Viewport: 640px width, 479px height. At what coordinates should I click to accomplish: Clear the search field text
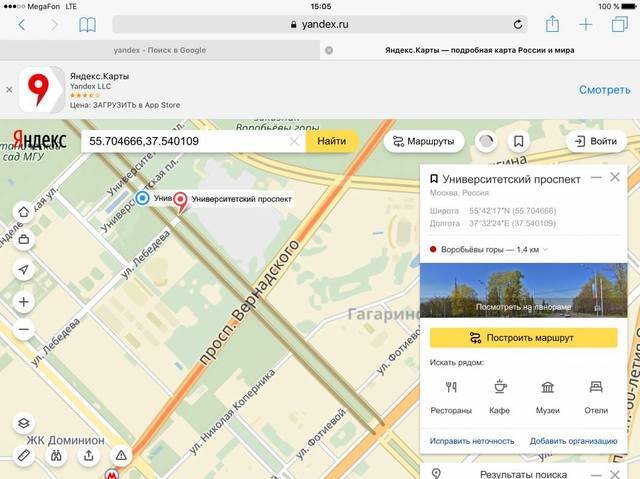(x=294, y=142)
